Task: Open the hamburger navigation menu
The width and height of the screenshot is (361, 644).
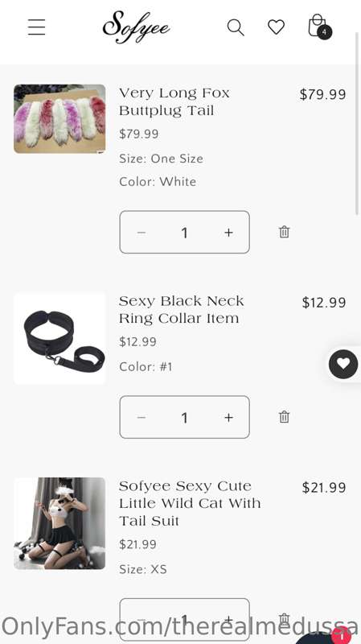Action: coord(36,27)
